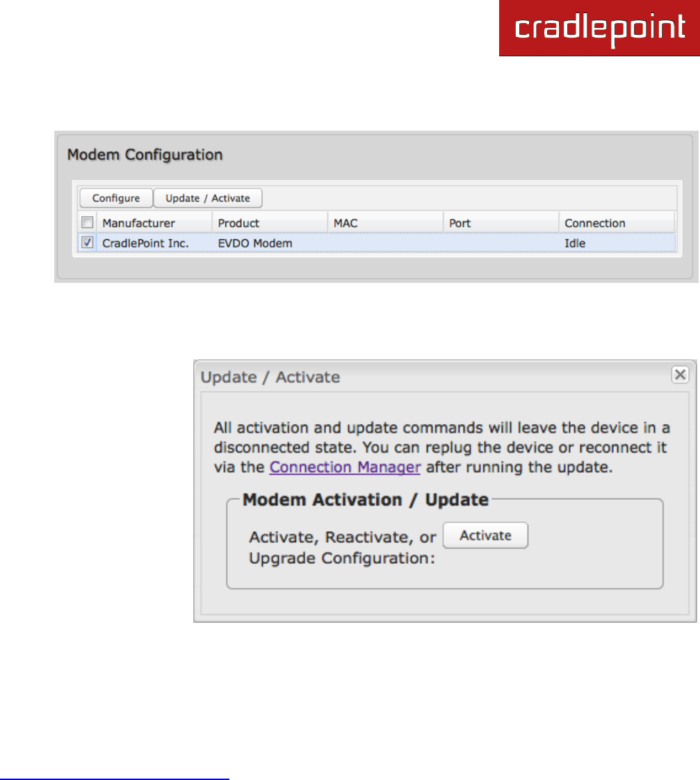Sort by Connection column header
The width and height of the screenshot is (700, 780).
[617, 223]
